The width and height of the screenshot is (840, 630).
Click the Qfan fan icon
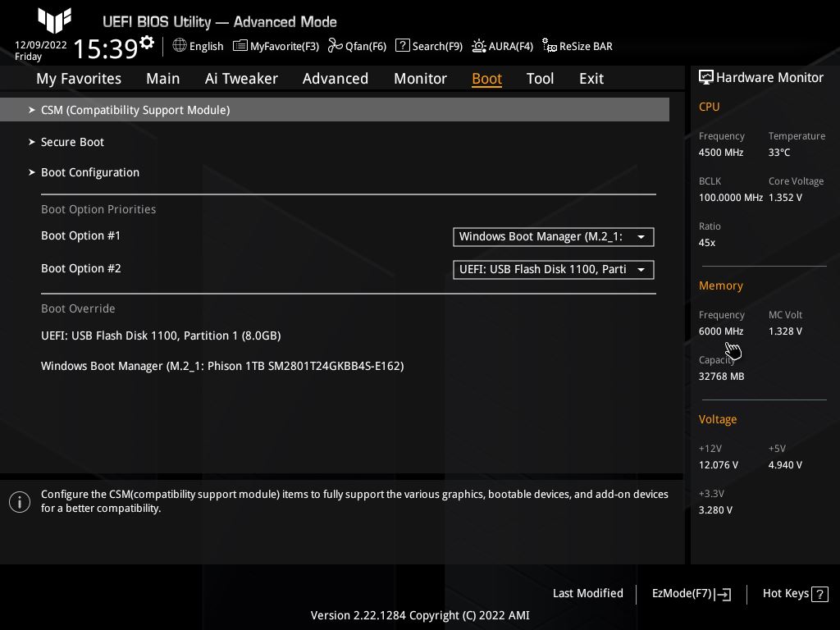tap(335, 46)
